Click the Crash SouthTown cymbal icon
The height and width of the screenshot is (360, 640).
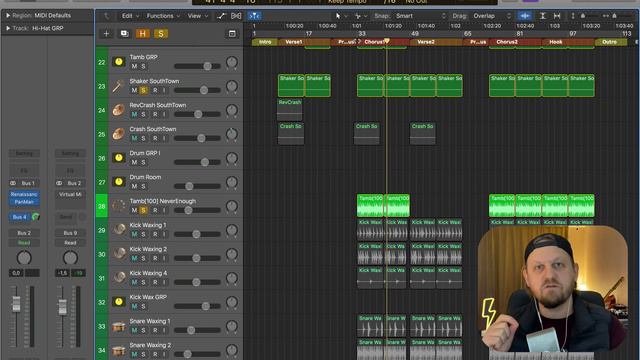coord(119,134)
